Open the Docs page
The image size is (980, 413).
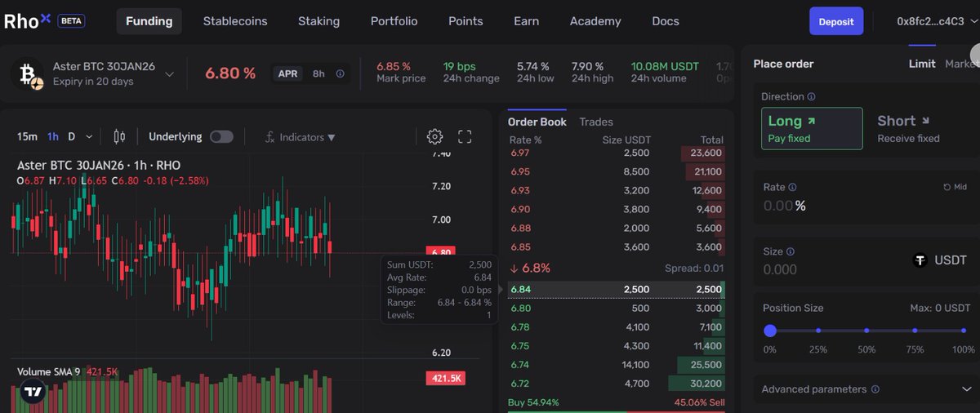666,21
